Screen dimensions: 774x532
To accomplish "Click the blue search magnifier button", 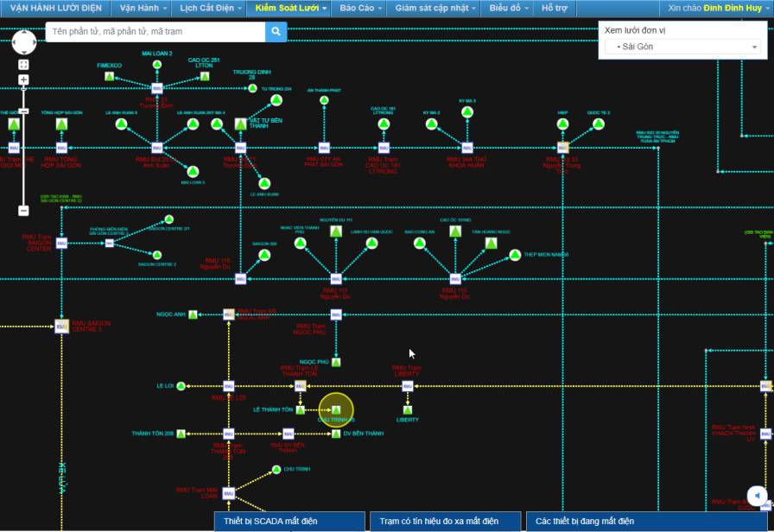I will [x=276, y=32].
